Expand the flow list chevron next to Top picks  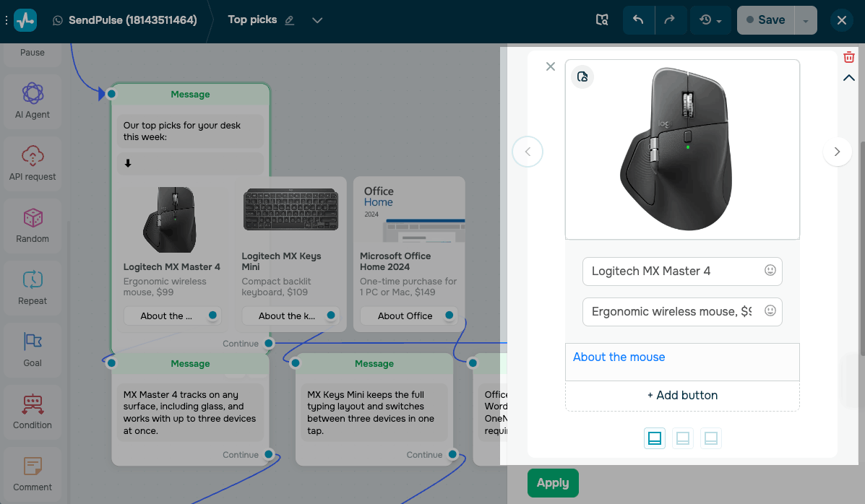point(317,20)
